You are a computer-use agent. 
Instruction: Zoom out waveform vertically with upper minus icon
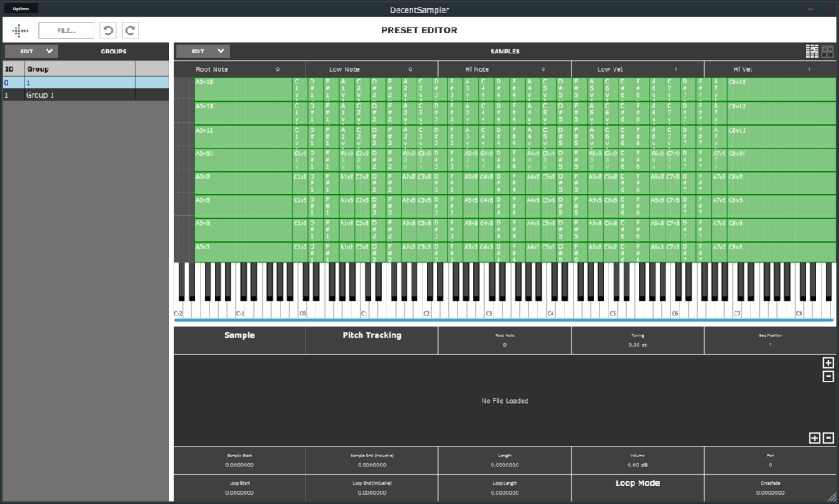(828, 376)
